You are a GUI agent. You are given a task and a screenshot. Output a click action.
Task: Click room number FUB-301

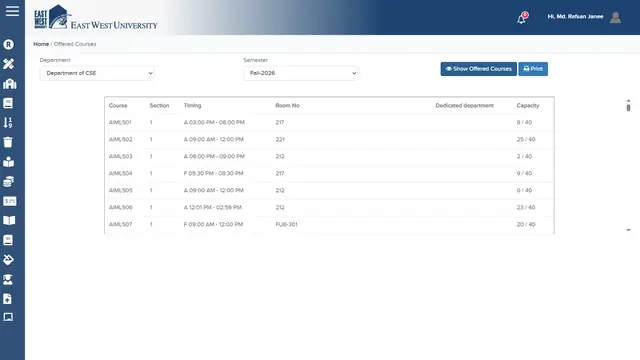tap(287, 224)
